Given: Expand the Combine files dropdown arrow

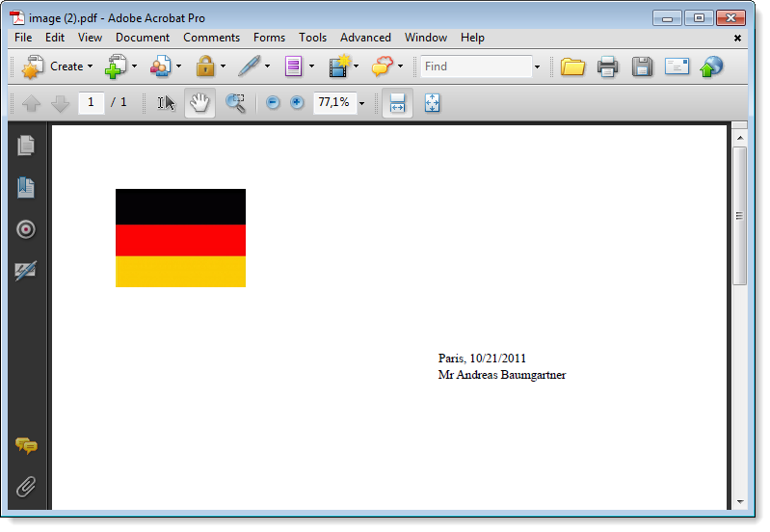Looking at the screenshot, I should point(134,66).
